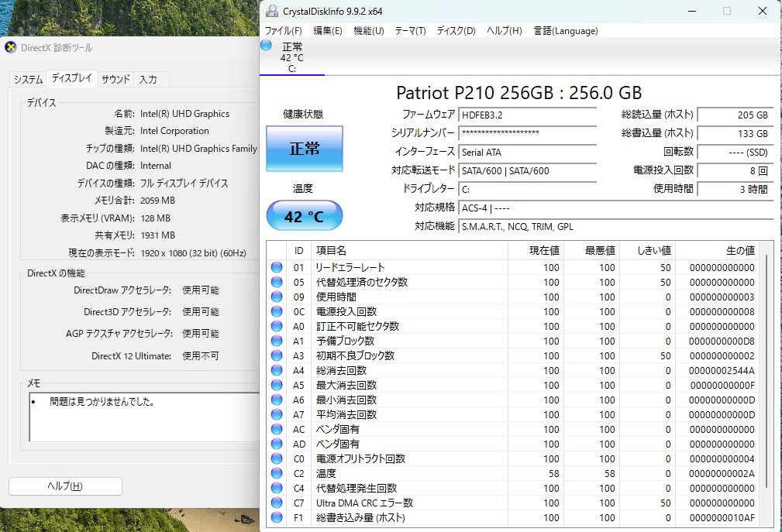
Task: Switch to サウンド tab in DirectX tool
Action: [x=115, y=79]
